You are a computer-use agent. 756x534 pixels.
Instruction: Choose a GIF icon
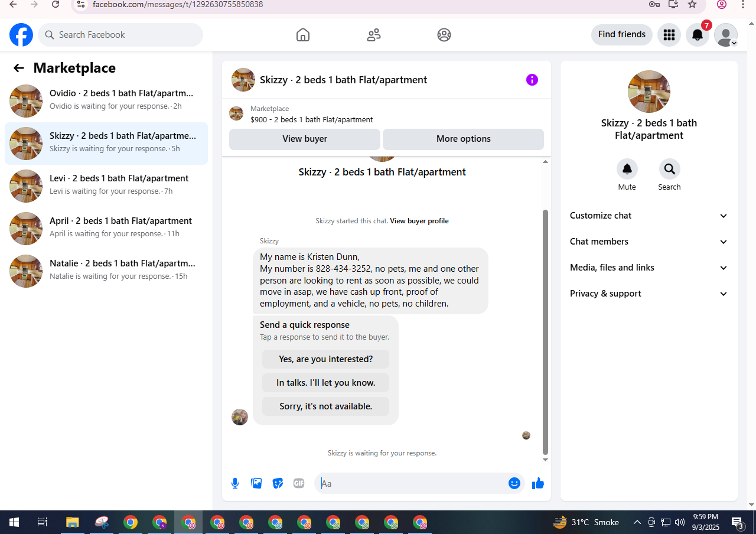299,483
